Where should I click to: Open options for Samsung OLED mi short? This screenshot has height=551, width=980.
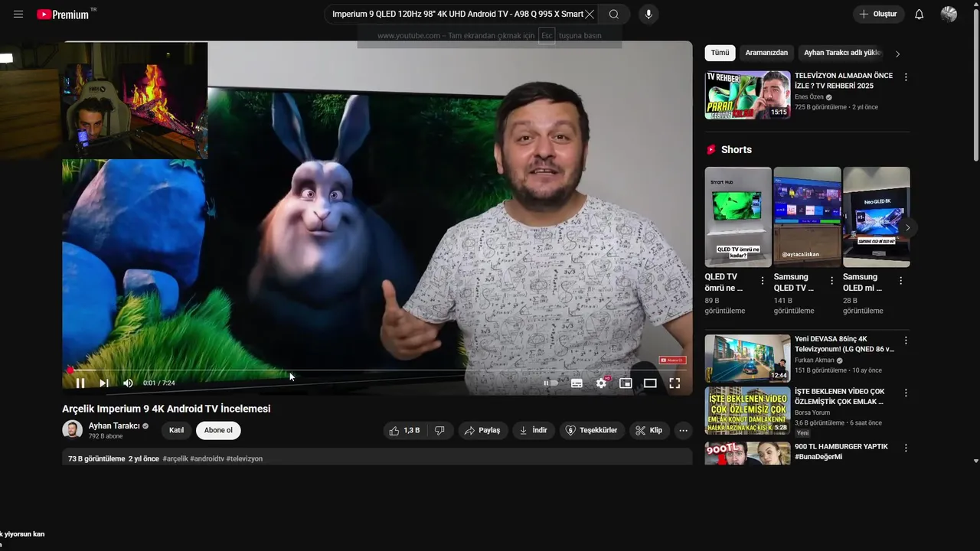(x=900, y=281)
